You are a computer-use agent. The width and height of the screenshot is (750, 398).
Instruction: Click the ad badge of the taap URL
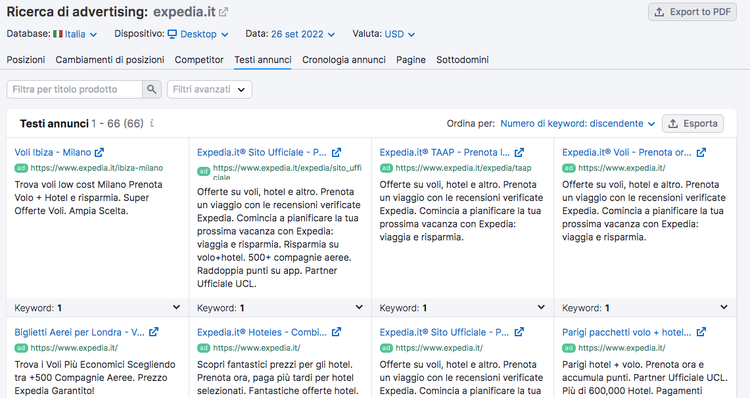tap(386, 168)
